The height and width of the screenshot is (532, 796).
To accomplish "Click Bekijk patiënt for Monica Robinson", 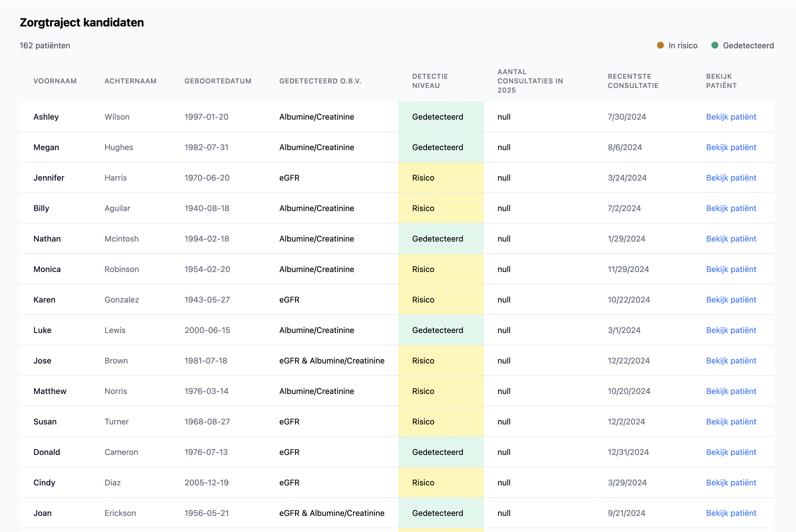I will coord(731,269).
